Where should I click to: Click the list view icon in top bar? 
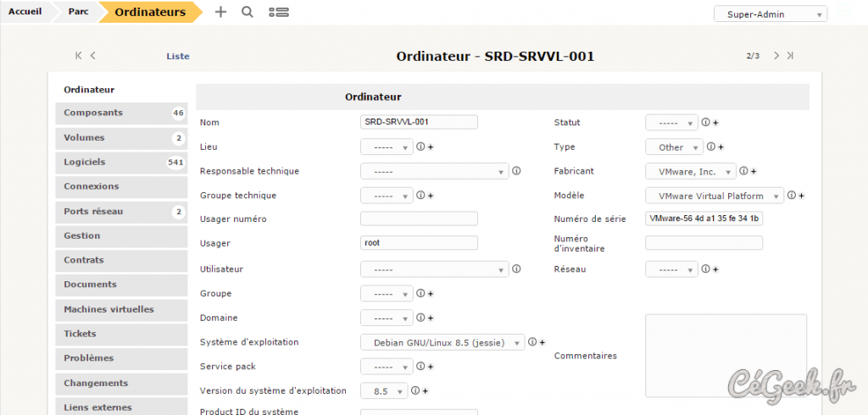pyautogui.click(x=278, y=12)
